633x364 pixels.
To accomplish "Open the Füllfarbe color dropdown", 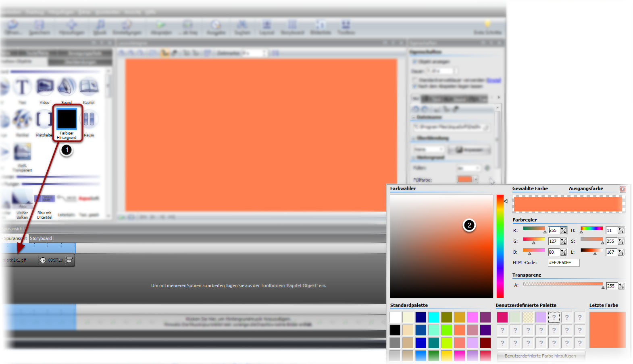I will [x=476, y=180].
